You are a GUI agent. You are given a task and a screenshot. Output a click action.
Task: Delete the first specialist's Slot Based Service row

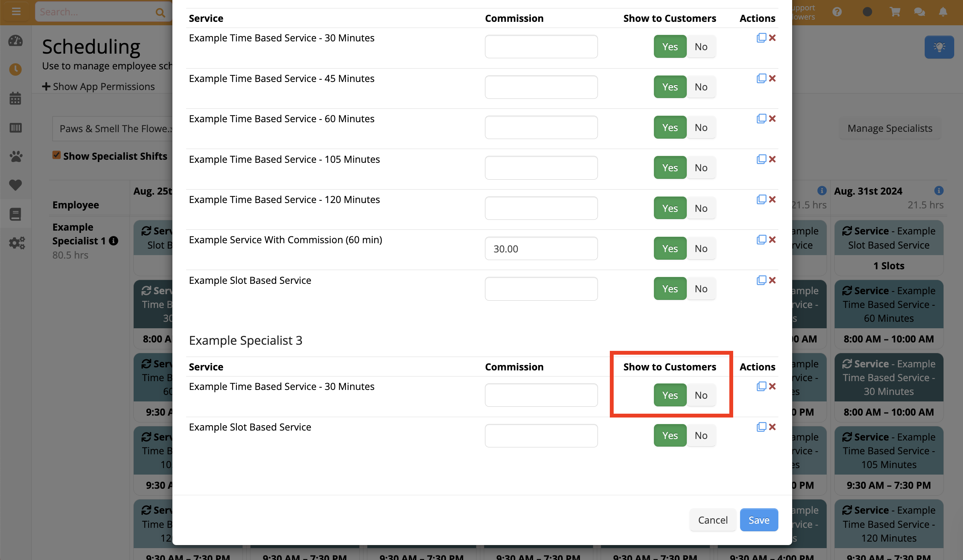[x=772, y=280]
